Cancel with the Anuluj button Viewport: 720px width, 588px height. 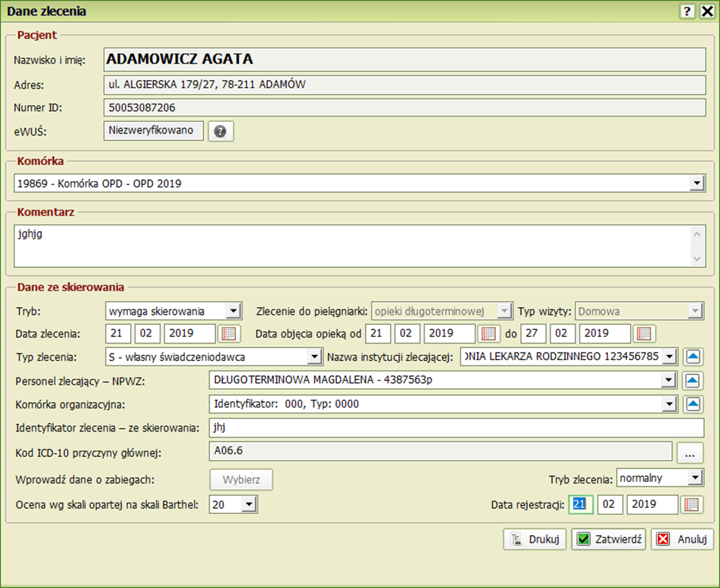tap(682, 539)
